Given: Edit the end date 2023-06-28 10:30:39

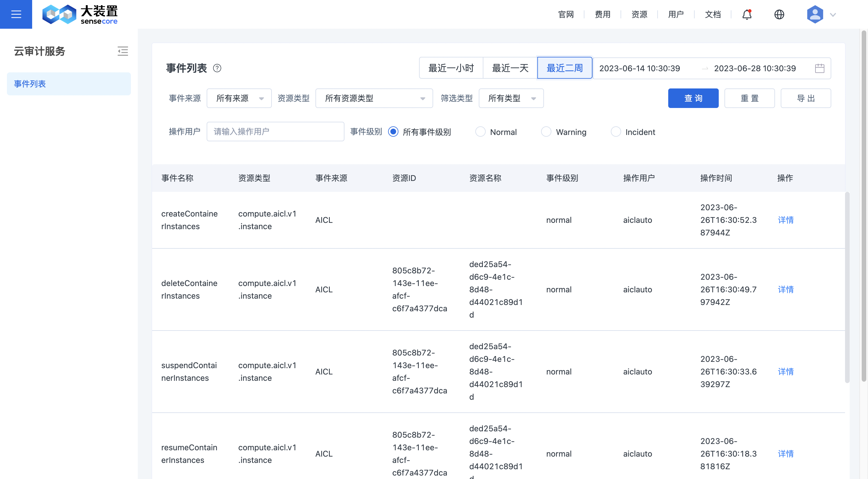Looking at the screenshot, I should click(x=755, y=68).
